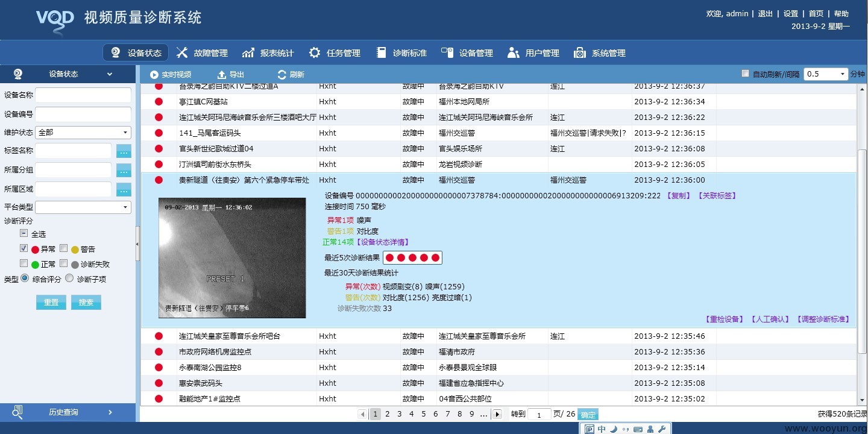
Task: Select the 诊断子项 radio button
Action: coord(69,278)
